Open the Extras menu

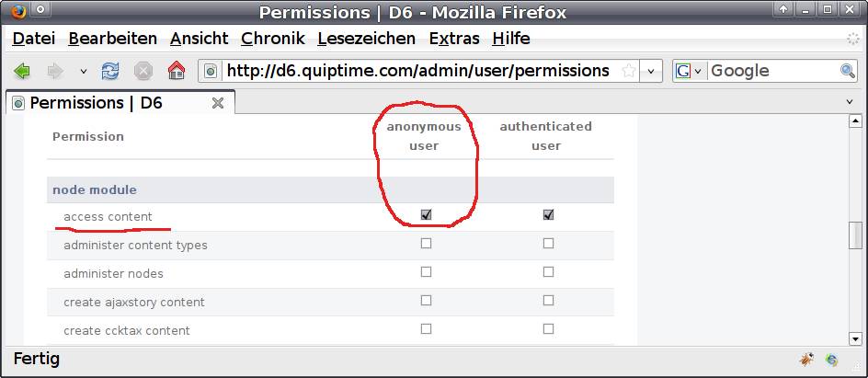coord(454,39)
